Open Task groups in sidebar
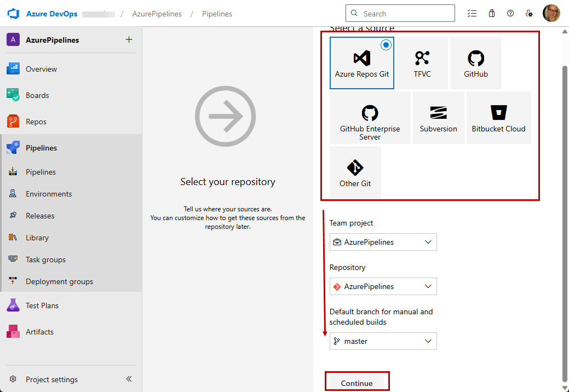 pos(71,260)
